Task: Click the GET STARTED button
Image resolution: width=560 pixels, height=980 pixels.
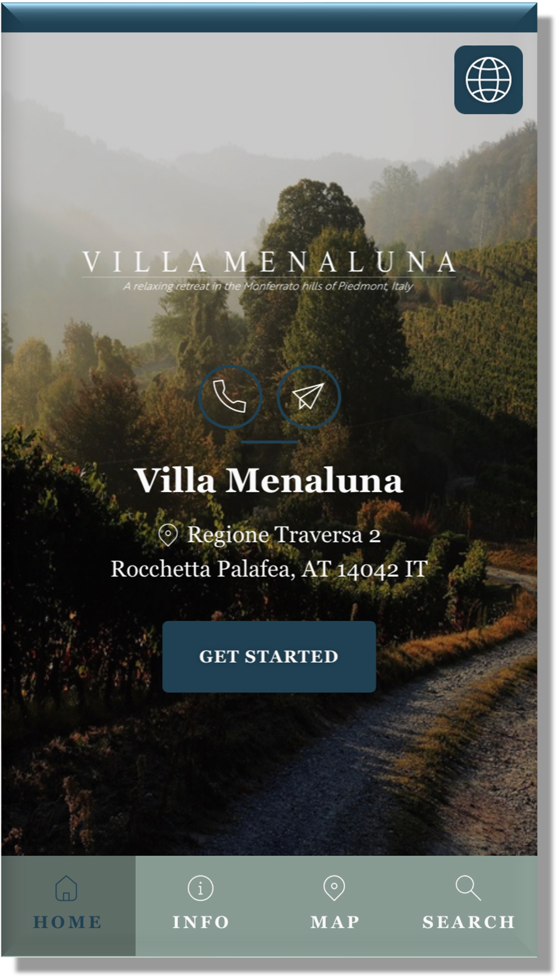Action: pyautogui.click(x=269, y=656)
